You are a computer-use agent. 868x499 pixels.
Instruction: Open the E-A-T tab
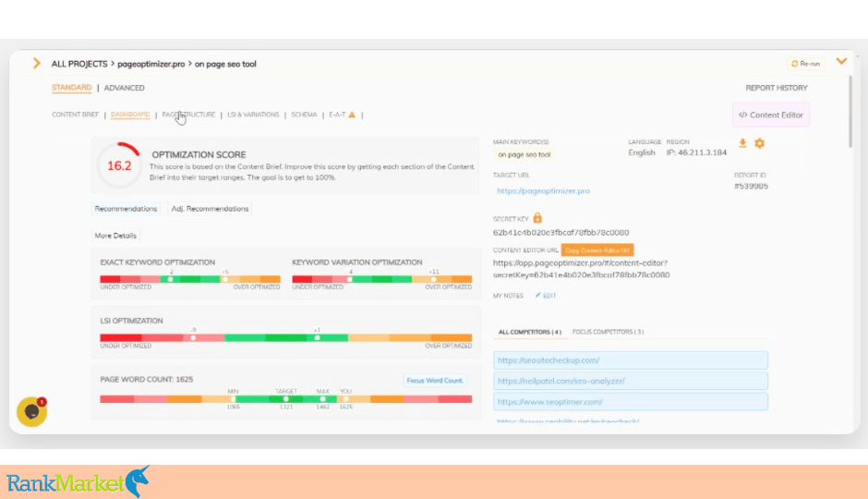point(337,115)
